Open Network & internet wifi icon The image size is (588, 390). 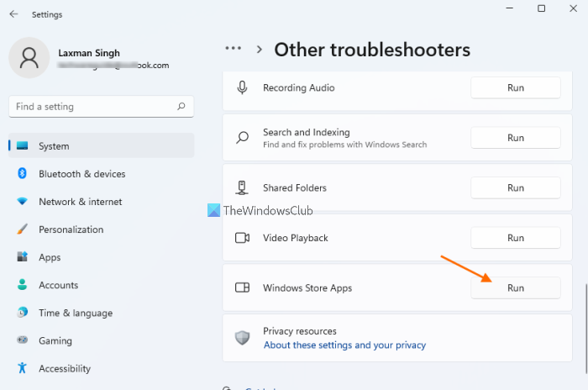click(x=22, y=202)
